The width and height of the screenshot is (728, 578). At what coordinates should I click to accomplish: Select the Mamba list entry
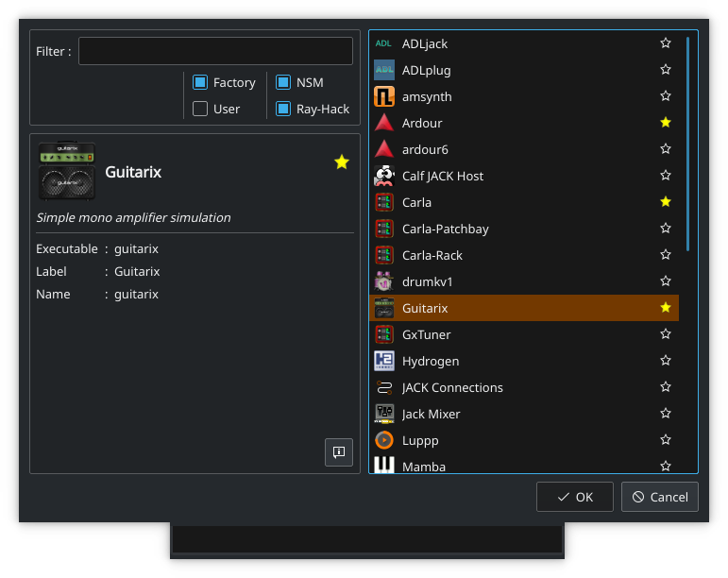click(x=524, y=464)
